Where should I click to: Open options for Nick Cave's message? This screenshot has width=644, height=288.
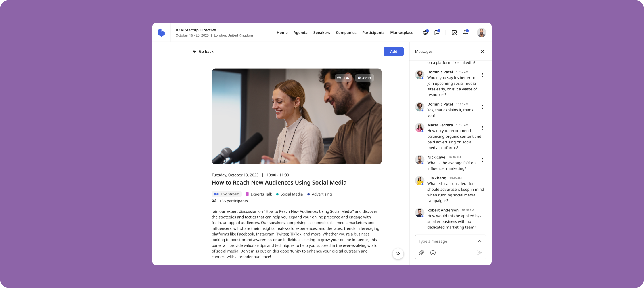click(482, 160)
